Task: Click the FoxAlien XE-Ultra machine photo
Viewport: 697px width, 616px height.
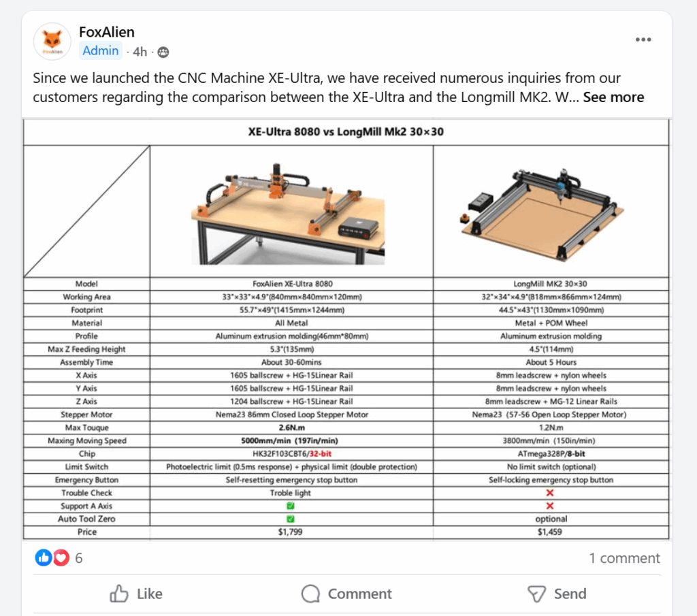Action: 288,212
